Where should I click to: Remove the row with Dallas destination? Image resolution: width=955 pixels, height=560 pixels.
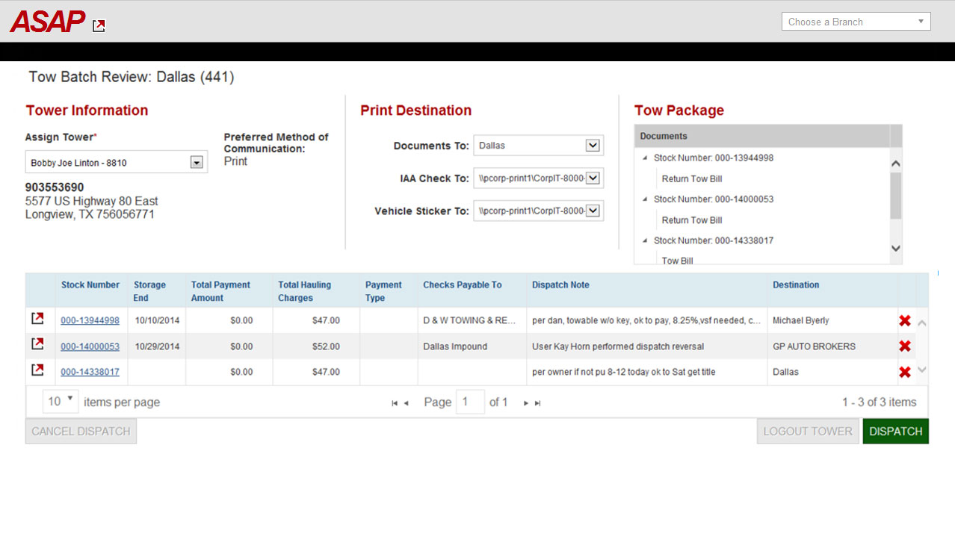(x=904, y=372)
